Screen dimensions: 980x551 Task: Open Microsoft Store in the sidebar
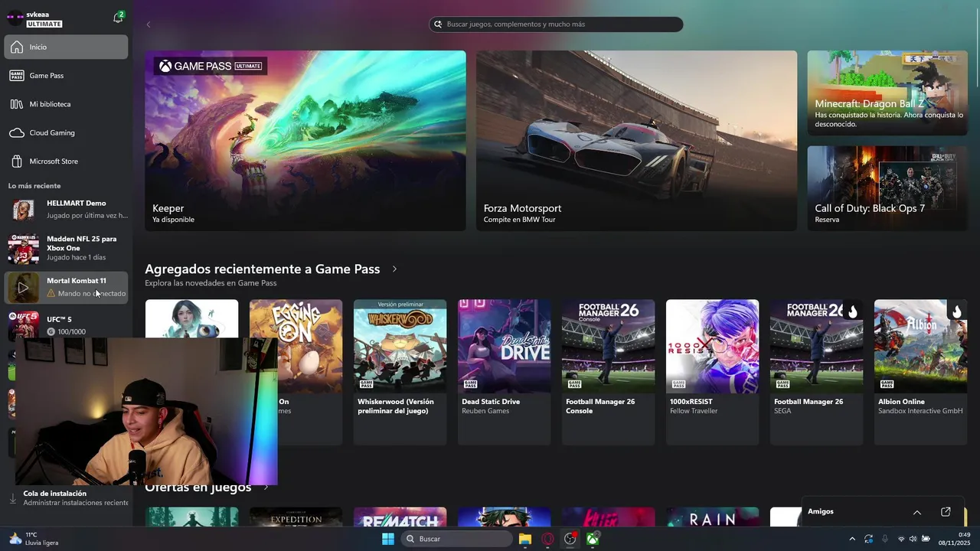click(66, 161)
